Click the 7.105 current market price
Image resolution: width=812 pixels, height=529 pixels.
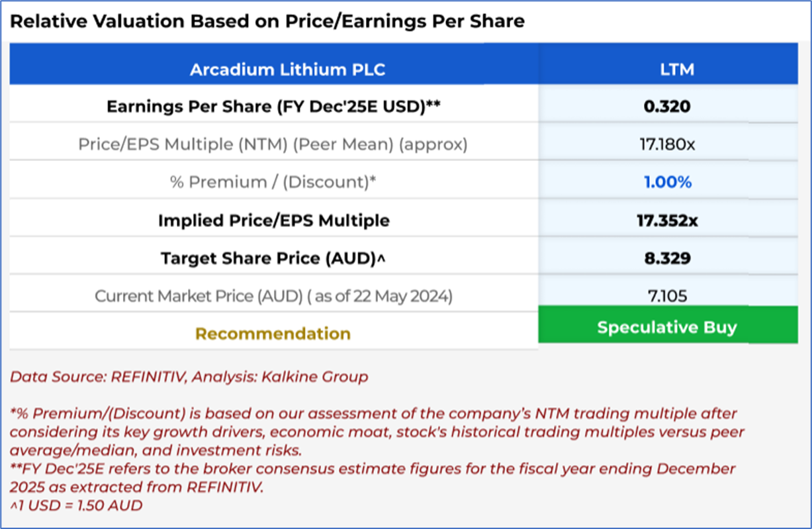667,295
